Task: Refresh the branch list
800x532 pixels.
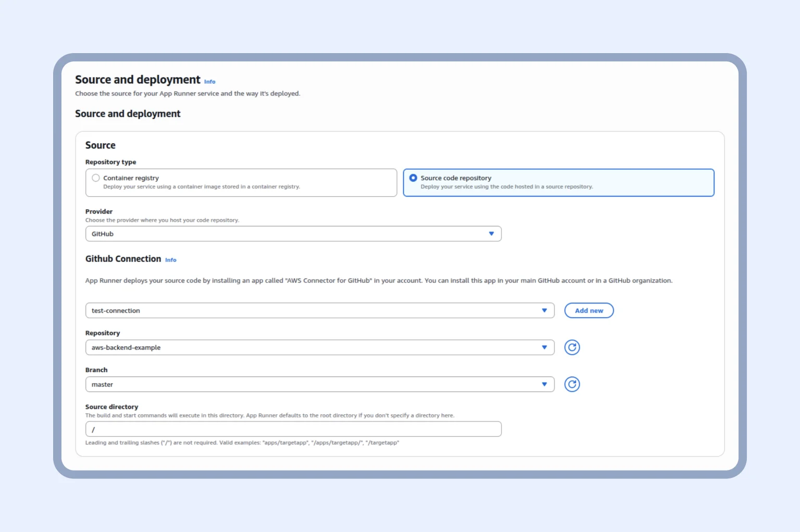Action: pyautogui.click(x=572, y=384)
